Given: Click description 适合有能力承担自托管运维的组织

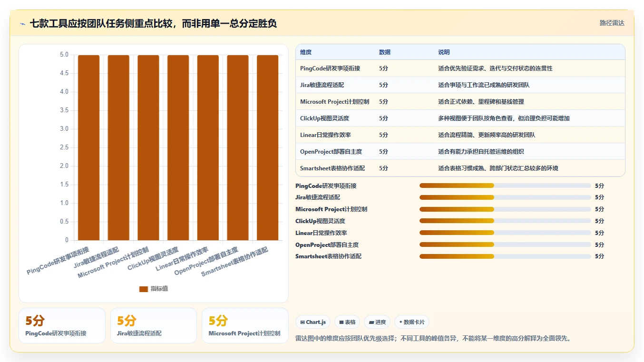Looking at the screenshot, I should [x=481, y=152].
